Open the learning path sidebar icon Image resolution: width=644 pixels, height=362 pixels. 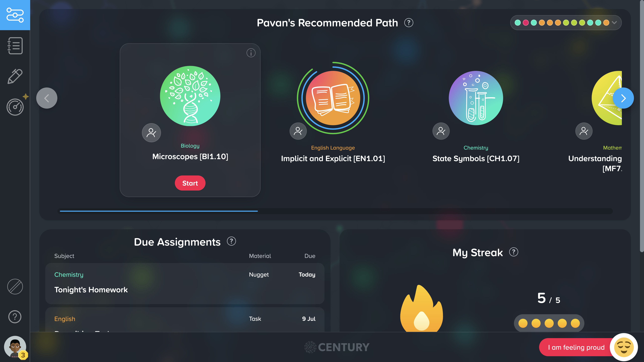(x=15, y=15)
